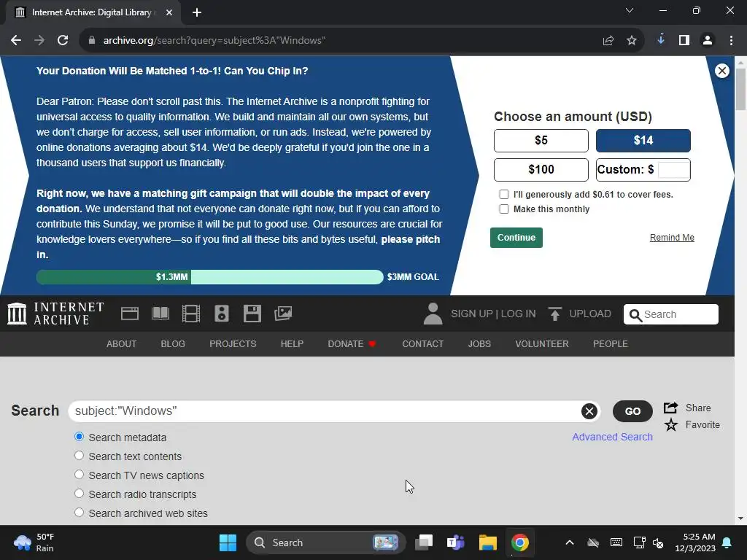The width and height of the screenshot is (747, 560).
Task: Open CONTACT in navigation menu
Action: point(422,344)
